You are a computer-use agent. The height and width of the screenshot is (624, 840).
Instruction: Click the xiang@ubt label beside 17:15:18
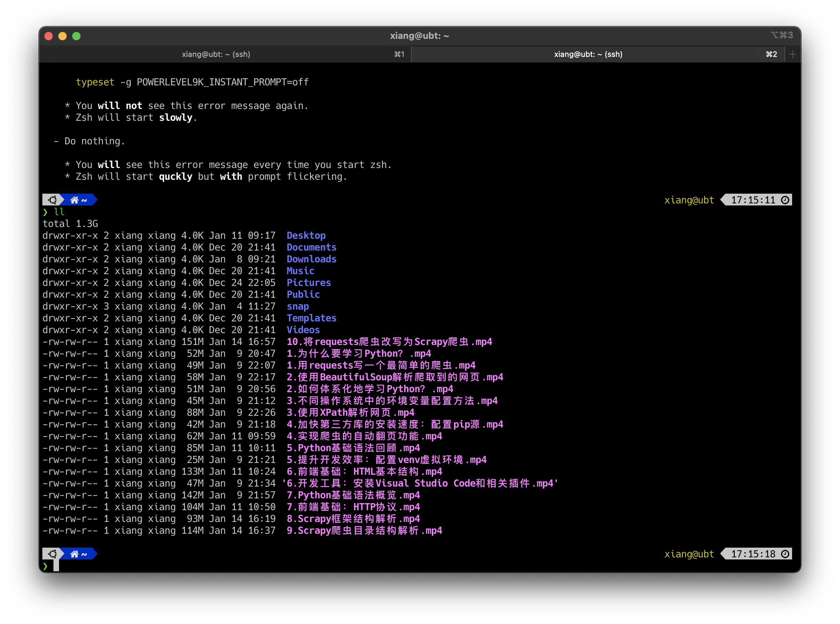point(689,554)
